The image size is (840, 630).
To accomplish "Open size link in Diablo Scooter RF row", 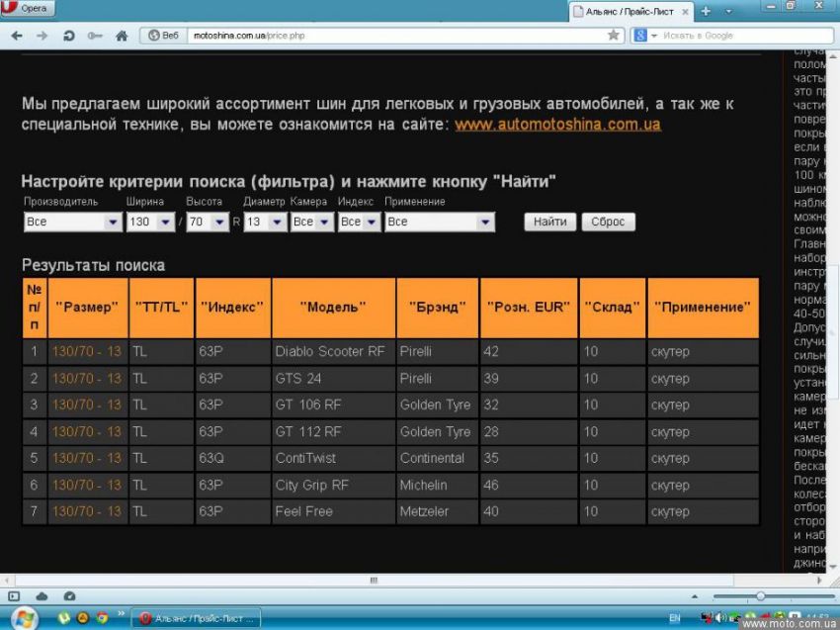I will 87,352.
